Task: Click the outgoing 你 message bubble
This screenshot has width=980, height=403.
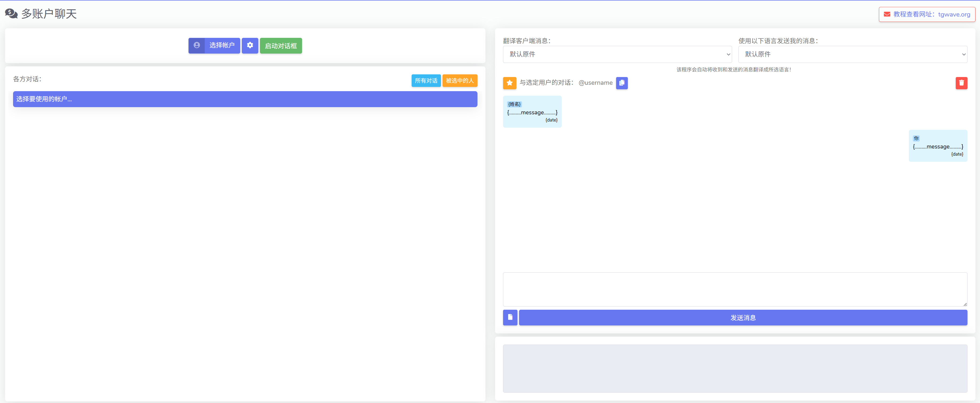Action: 938,146
